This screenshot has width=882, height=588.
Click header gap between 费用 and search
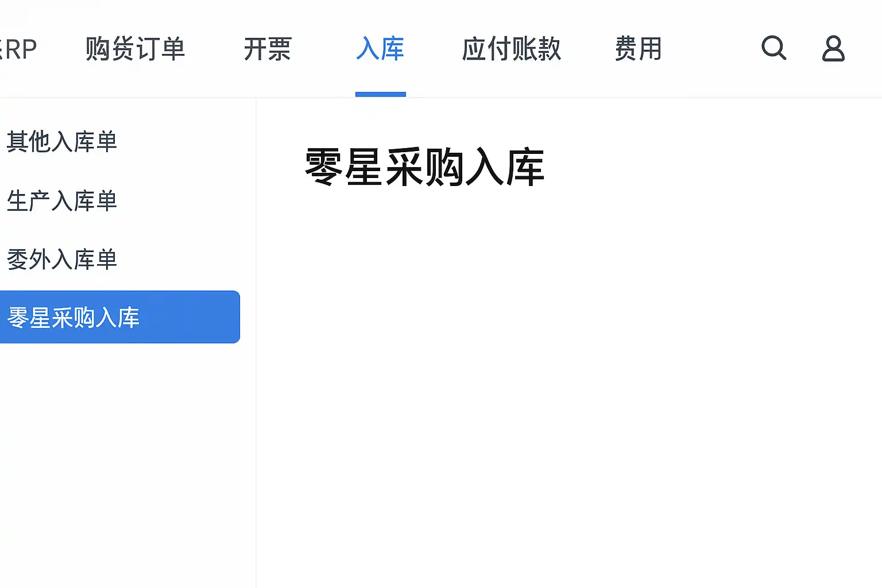coord(712,49)
